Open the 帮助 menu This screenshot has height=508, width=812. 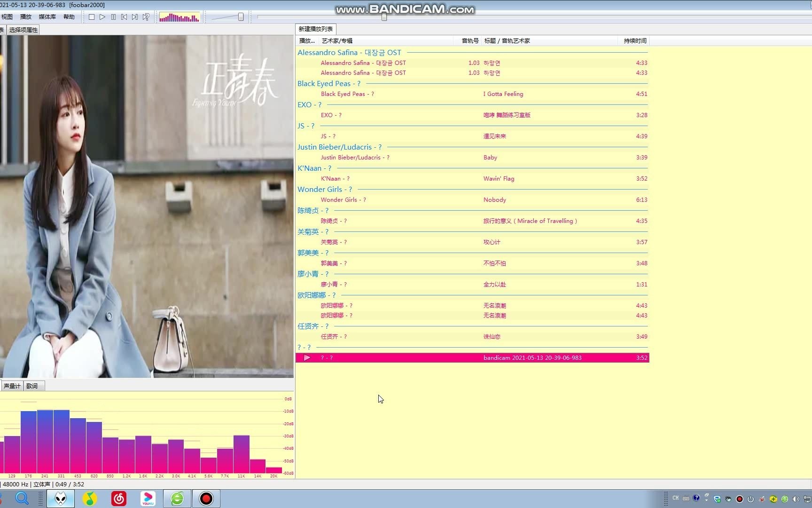(x=69, y=17)
